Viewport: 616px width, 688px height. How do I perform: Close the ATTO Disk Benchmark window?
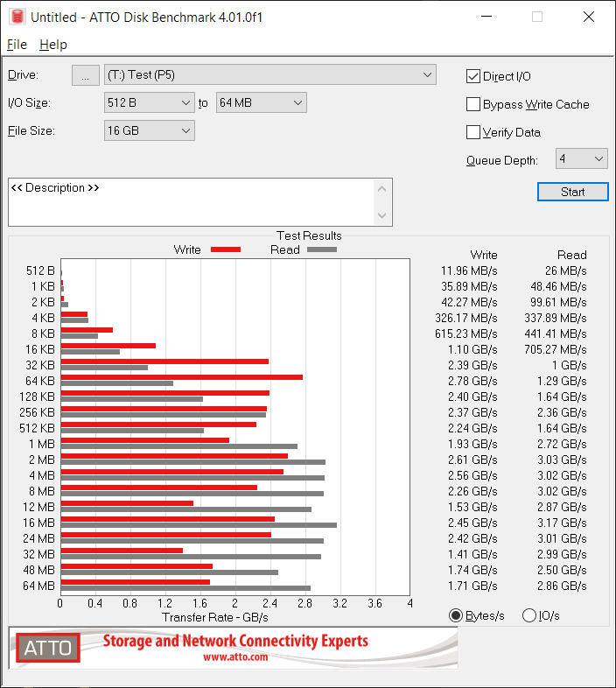[588, 17]
